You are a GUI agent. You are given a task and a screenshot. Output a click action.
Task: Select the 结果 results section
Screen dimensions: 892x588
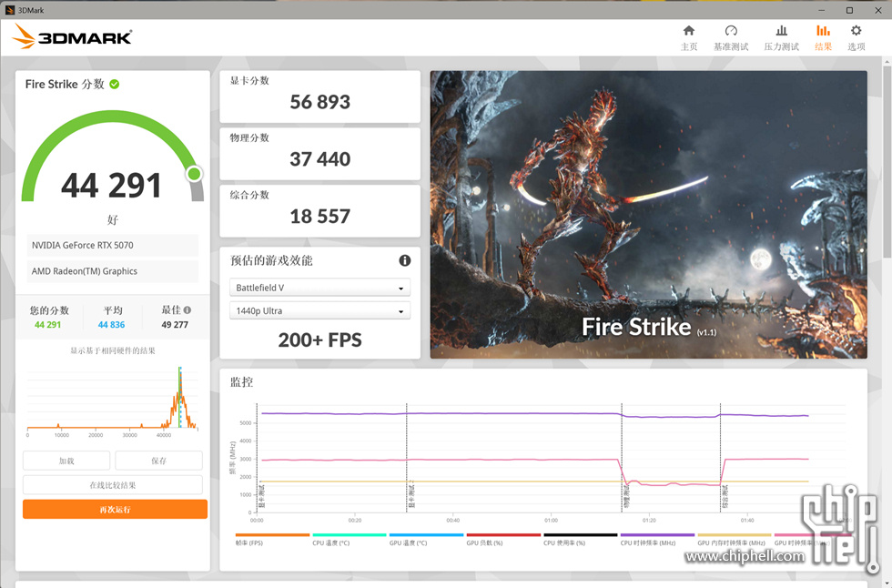[823, 37]
